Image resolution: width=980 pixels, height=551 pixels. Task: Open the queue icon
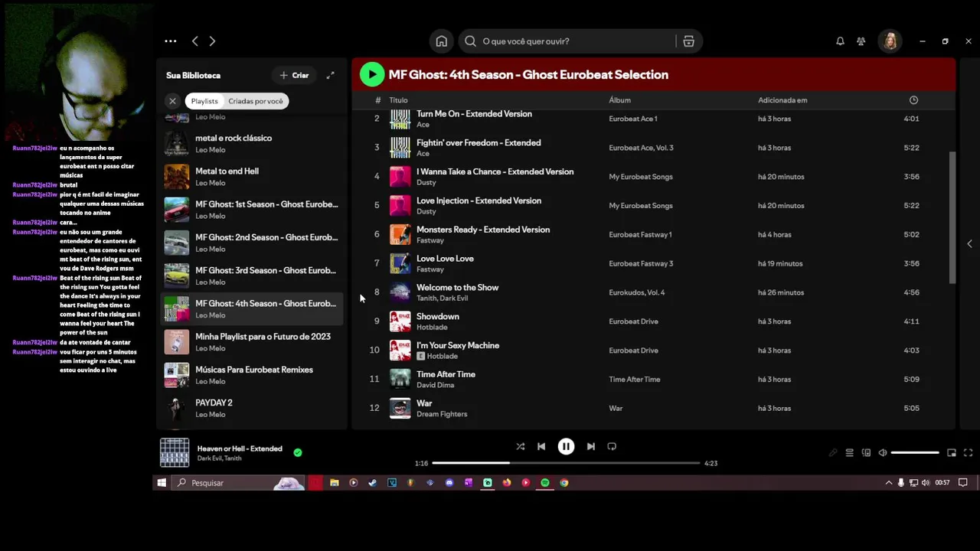coord(849,453)
